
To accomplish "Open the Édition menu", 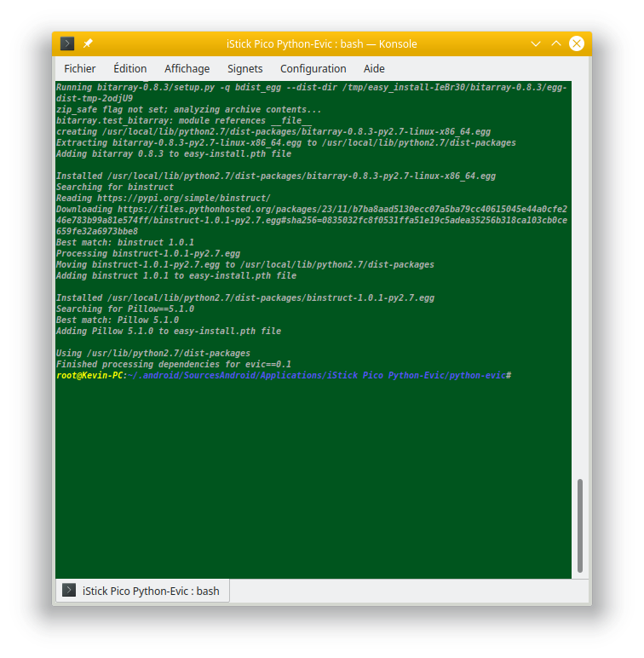I will click(130, 69).
